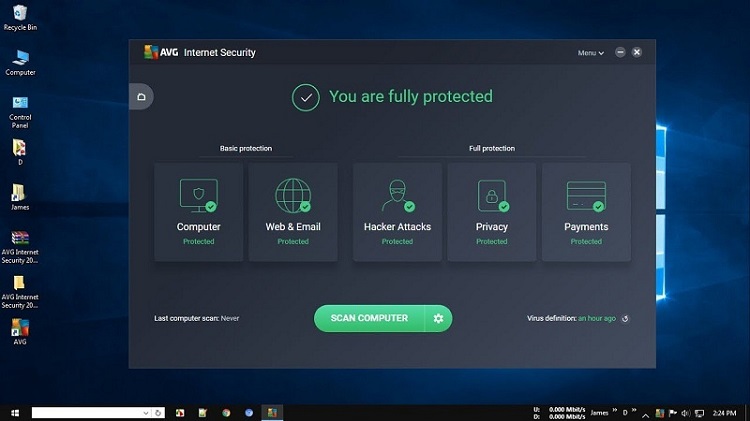Click the AVG icon in the system tray
The image size is (750, 421).
pyautogui.click(x=660, y=413)
